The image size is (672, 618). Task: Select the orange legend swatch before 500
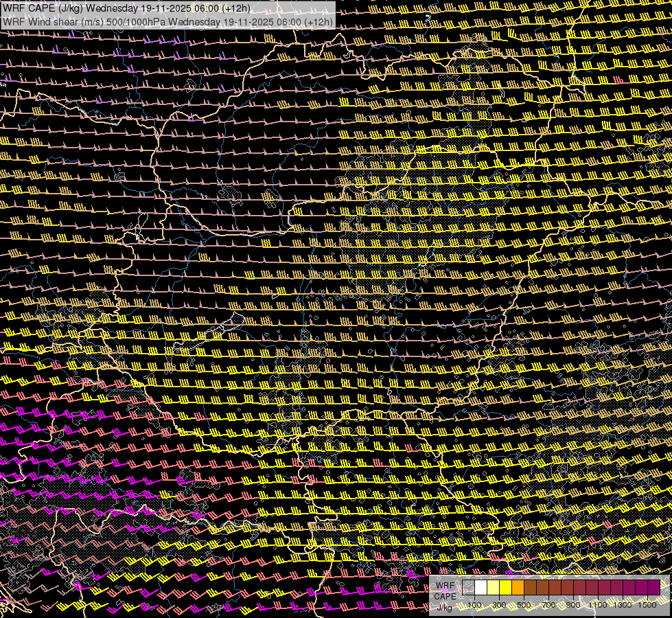(x=518, y=588)
